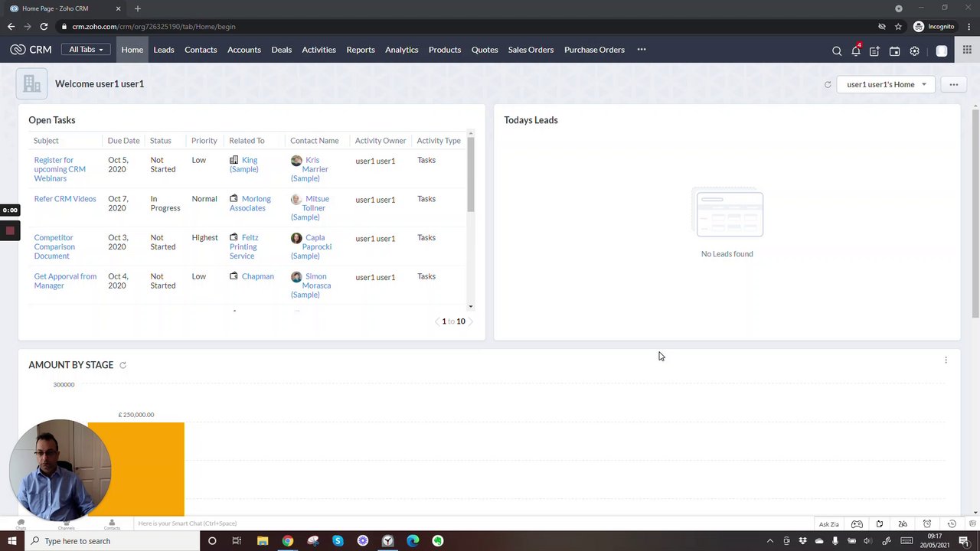Open the Analytics module
980x551 pixels.
pyautogui.click(x=401, y=50)
